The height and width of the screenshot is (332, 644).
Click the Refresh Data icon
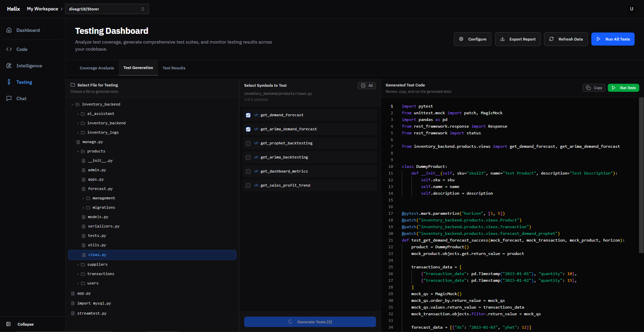[x=551, y=39]
